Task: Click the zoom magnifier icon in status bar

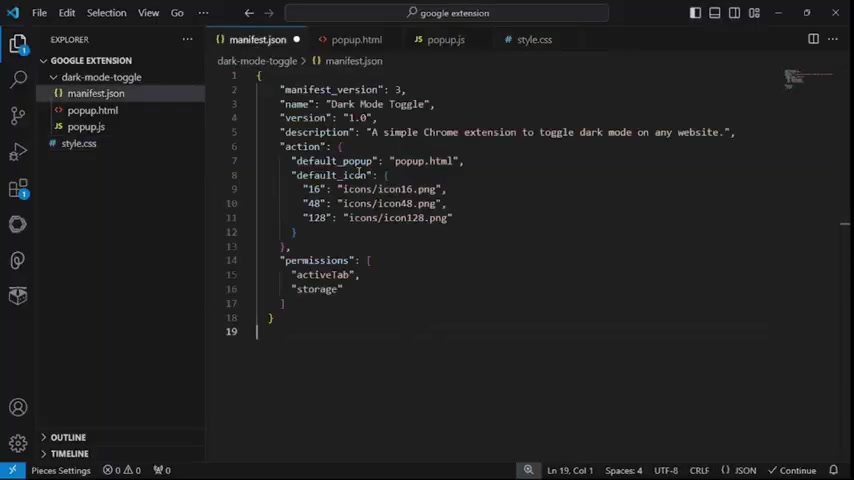Action: point(528,470)
